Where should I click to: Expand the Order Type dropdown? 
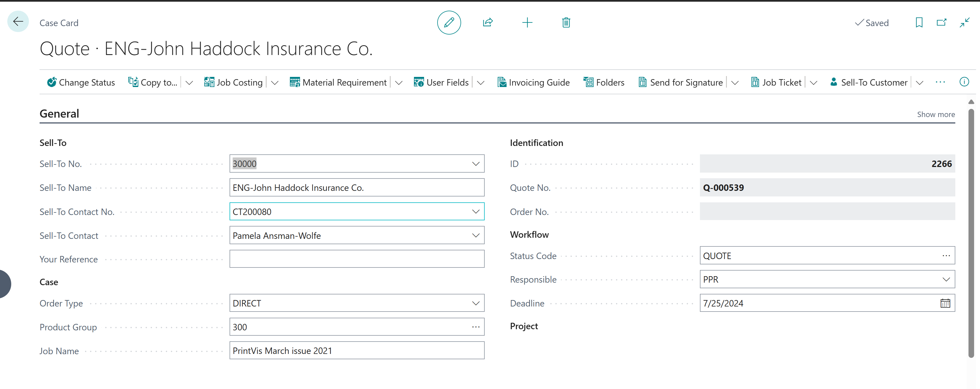476,303
